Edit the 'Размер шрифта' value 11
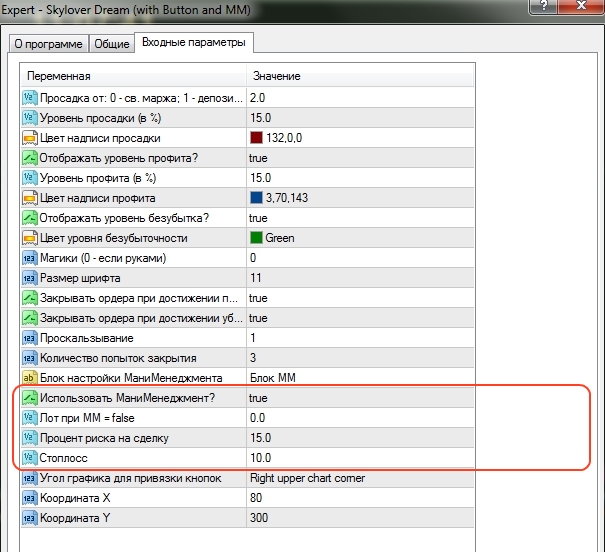Viewport: 605px width, 552px height. pyautogui.click(x=256, y=278)
